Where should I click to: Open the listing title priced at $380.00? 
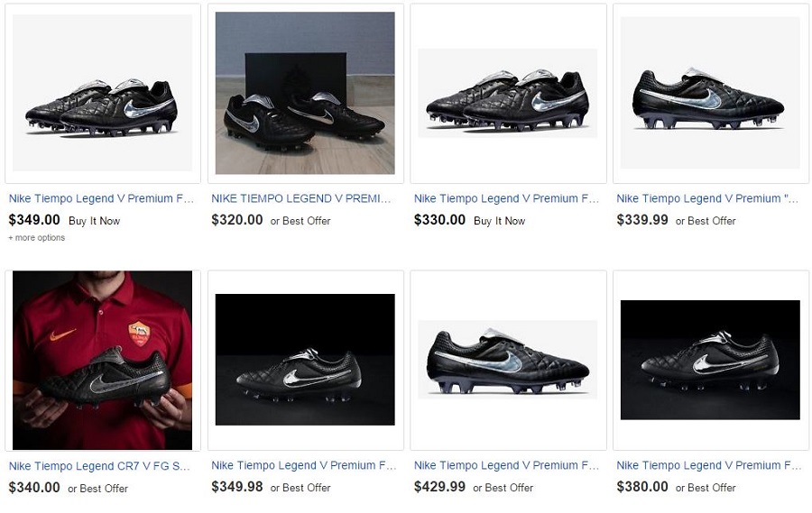coord(708,466)
